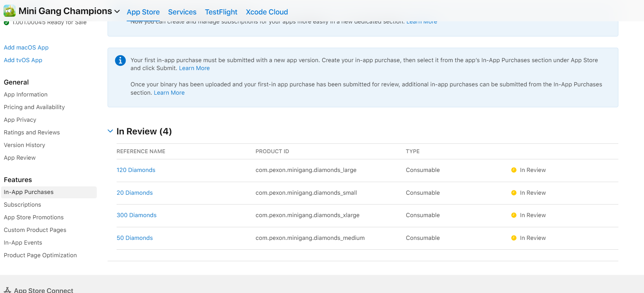644x293 pixels.
Task: Click yellow status icon for 300 Diamonds
Action: click(514, 215)
